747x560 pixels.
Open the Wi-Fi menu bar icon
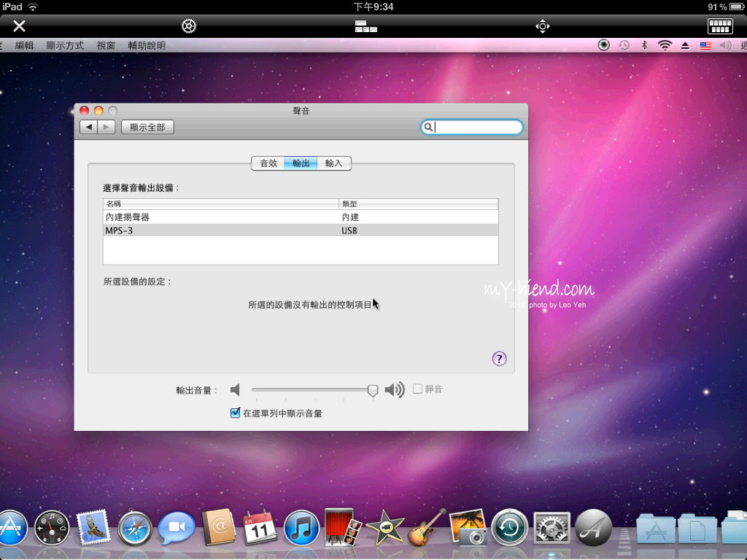point(665,45)
